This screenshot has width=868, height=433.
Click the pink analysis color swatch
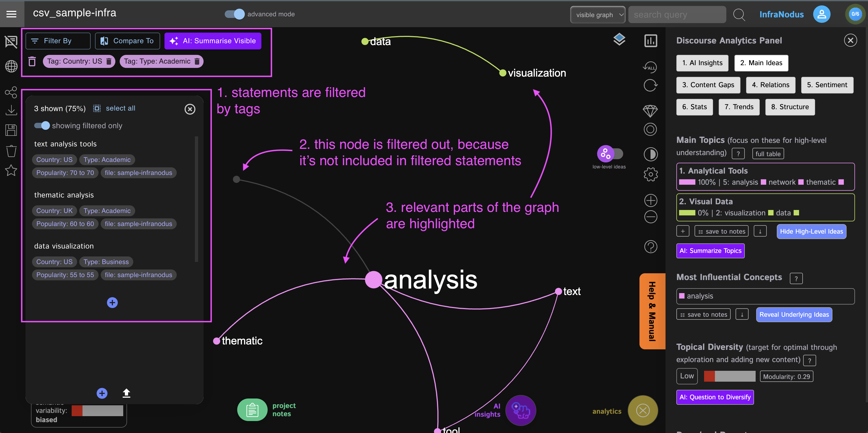tap(682, 296)
